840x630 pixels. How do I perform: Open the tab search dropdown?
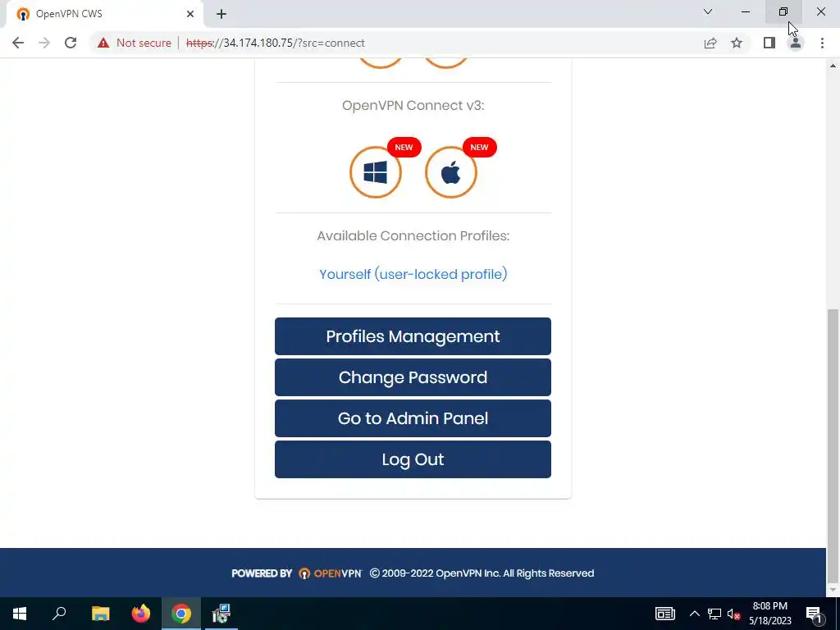[708, 11]
